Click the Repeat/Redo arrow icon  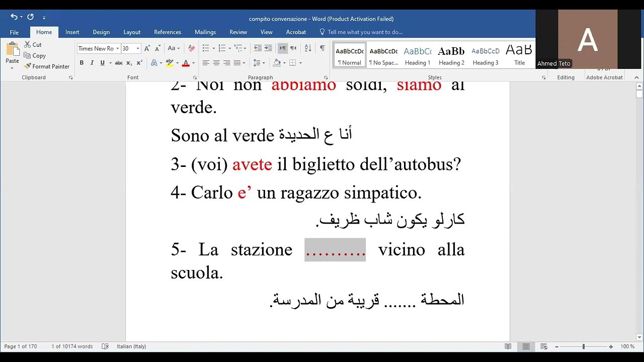(x=30, y=17)
